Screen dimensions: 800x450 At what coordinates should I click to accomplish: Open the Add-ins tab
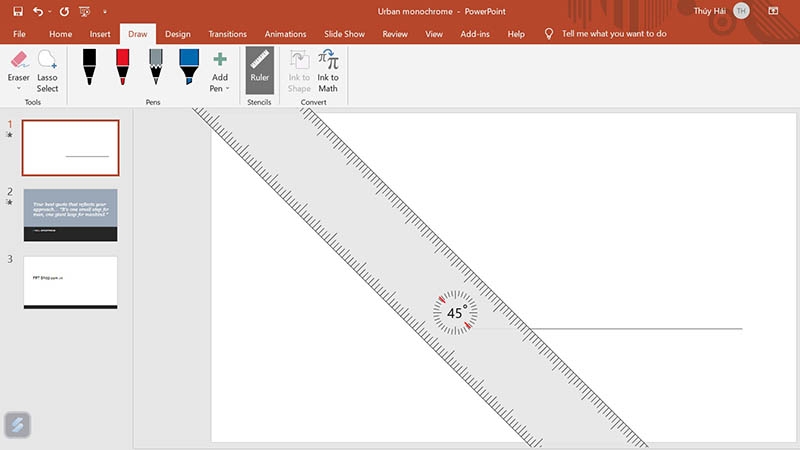click(475, 34)
